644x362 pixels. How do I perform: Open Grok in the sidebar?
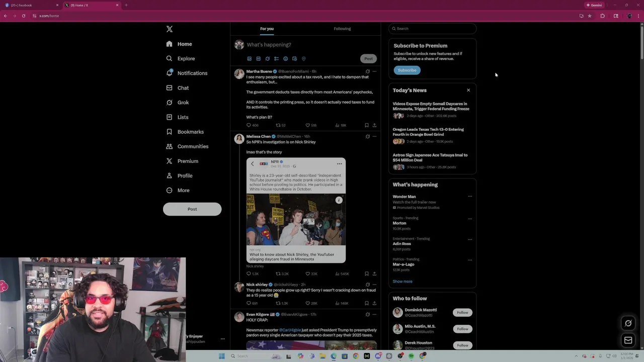click(x=178, y=103)
